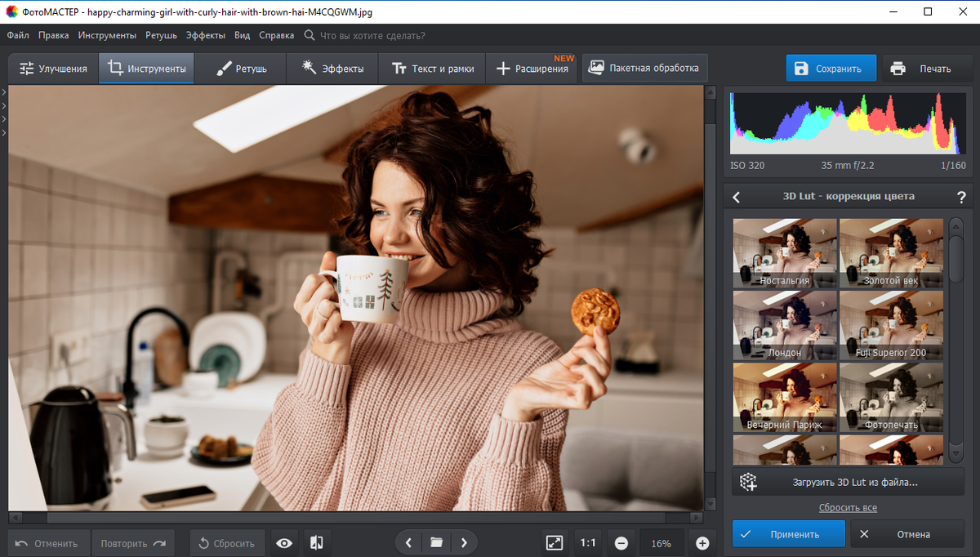Switch to the Эффекты tab

[332, 69]
